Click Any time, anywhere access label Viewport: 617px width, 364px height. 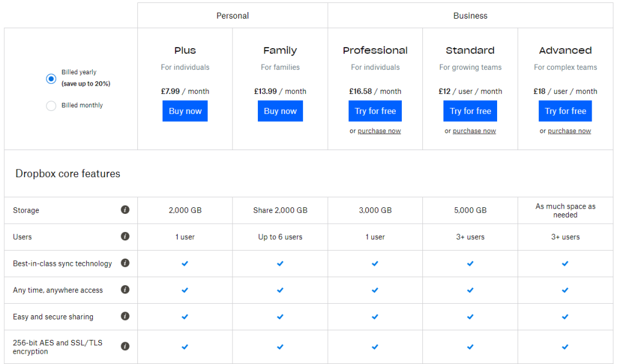(x=58, y=290)
